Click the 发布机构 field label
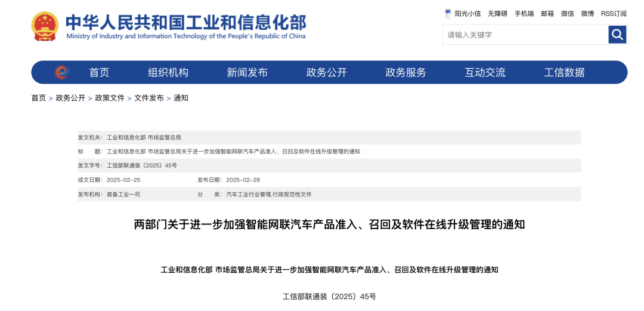The image size is (644, 311). click(91, 194)
